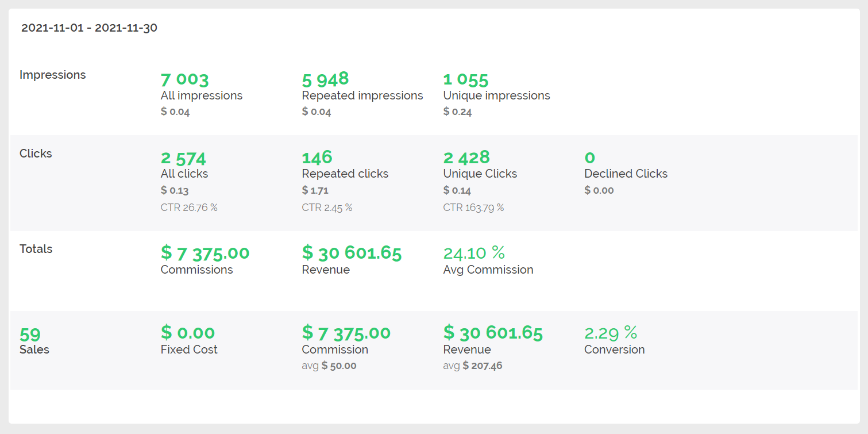Click the All impressions label

(x=202, y=95)
